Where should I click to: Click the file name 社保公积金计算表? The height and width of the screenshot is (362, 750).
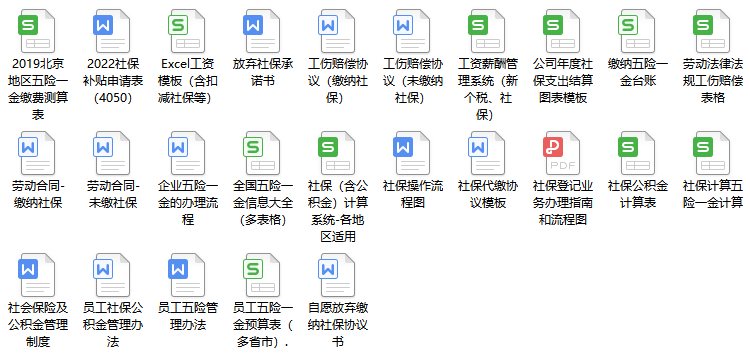638,194
